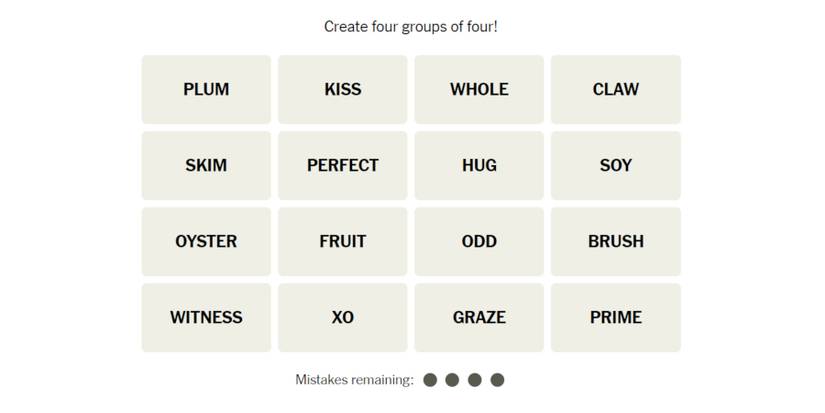825x413 pixels.
Task: Choose the FRUIT word tile
Action: coord(342,241)
